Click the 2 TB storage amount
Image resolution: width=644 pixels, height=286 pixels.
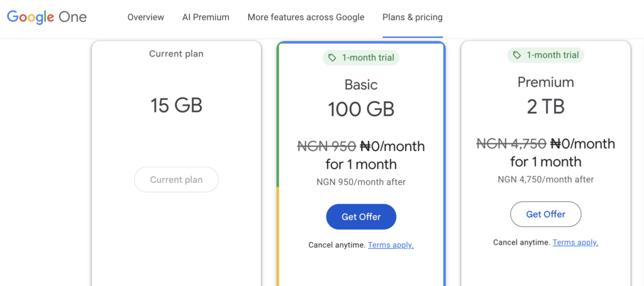(x=545, y=107)
